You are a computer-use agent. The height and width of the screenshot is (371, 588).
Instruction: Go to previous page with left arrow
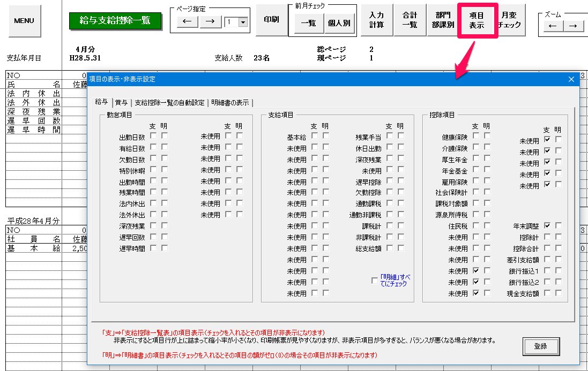tap(187, 22)
